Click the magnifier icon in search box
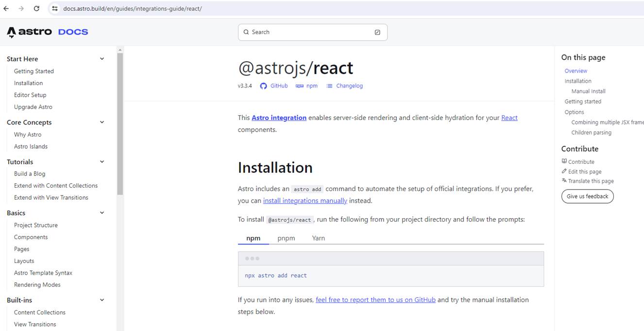This screenshot has width=644, height=331. tap(246, 32)
